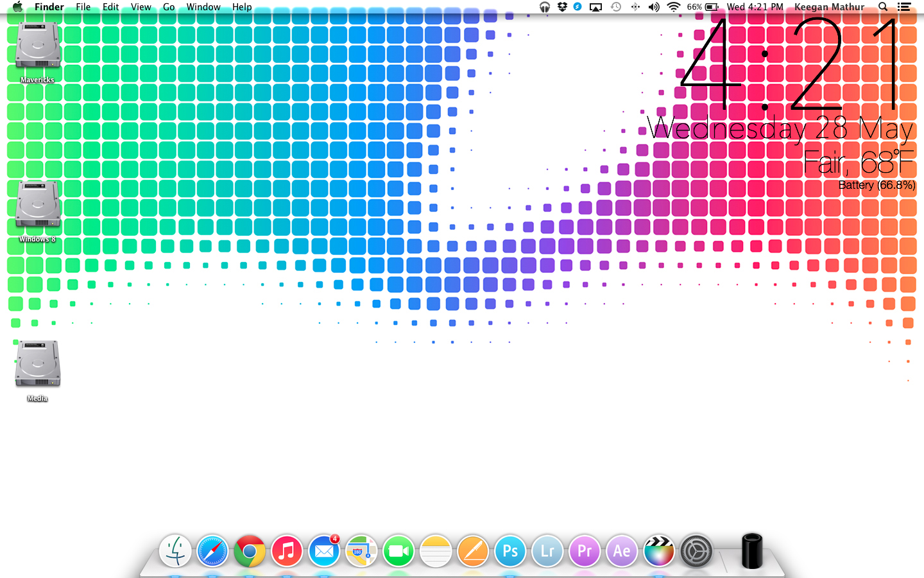
Task: Open Notification Center list icon
Action: click(904, 7)
